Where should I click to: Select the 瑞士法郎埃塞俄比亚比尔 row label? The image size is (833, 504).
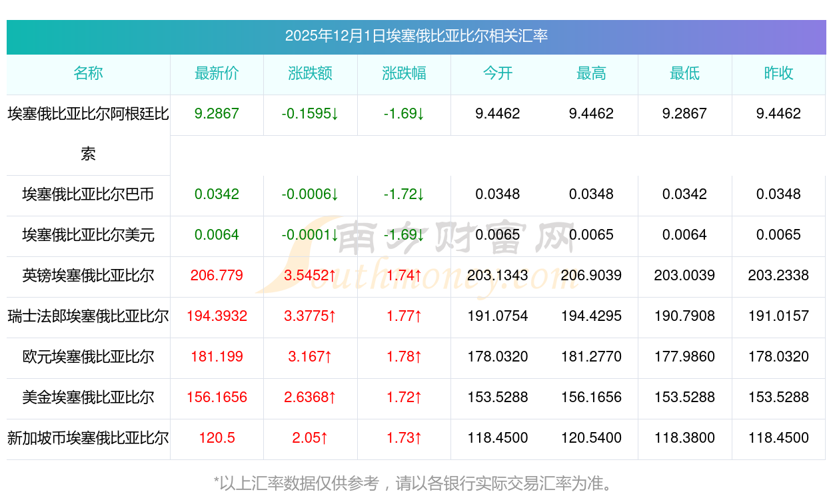[x=88, y=316]
